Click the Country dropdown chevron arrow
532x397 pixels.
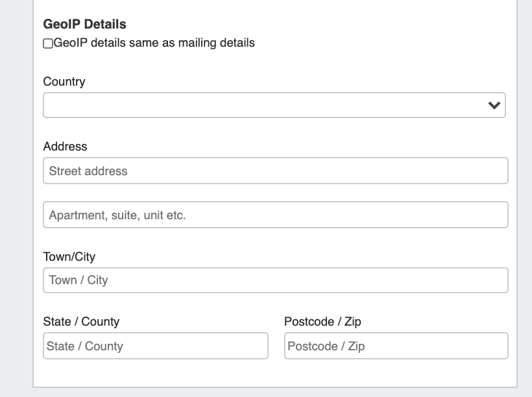point(494,105)
